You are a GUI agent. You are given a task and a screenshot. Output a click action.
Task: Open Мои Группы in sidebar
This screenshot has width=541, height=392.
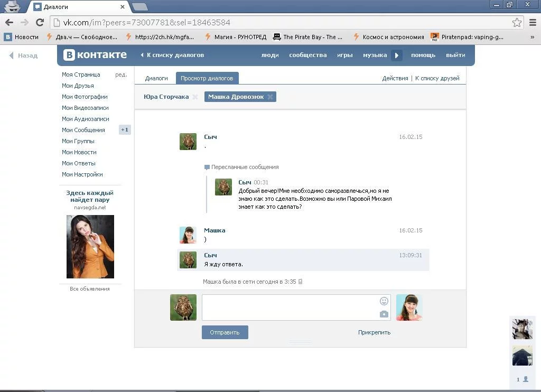point(78,141)
